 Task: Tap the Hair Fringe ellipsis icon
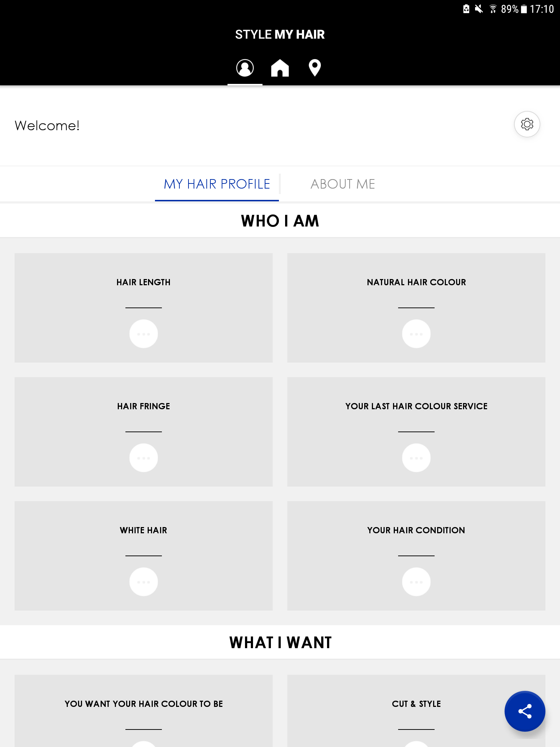(144, 458)
